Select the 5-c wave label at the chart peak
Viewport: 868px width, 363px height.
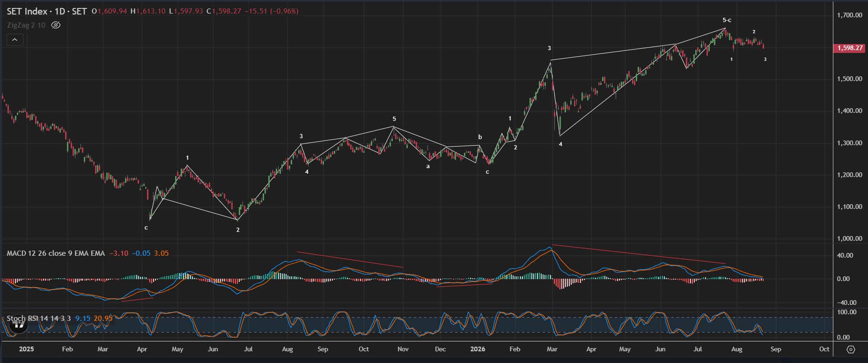coord(727,20)
